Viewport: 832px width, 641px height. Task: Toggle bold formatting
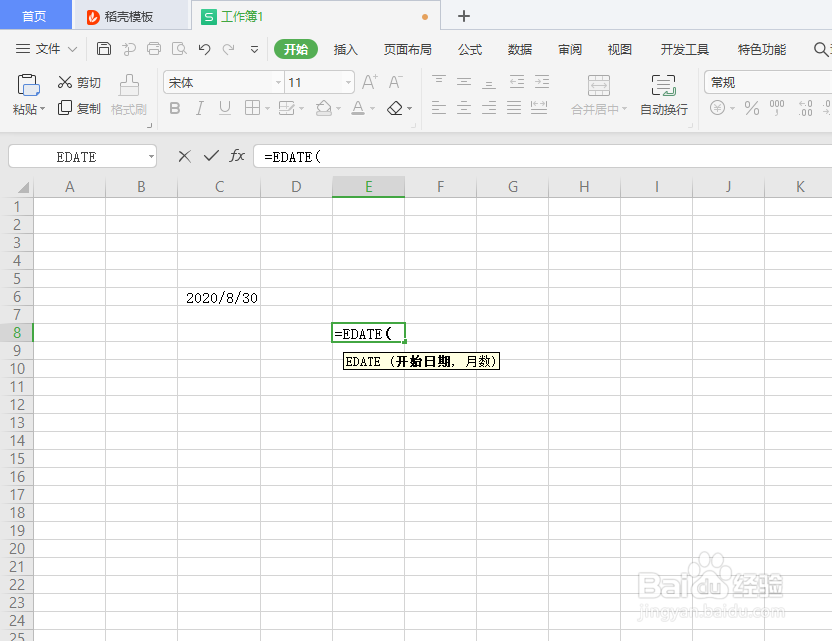tap(174, 108)
